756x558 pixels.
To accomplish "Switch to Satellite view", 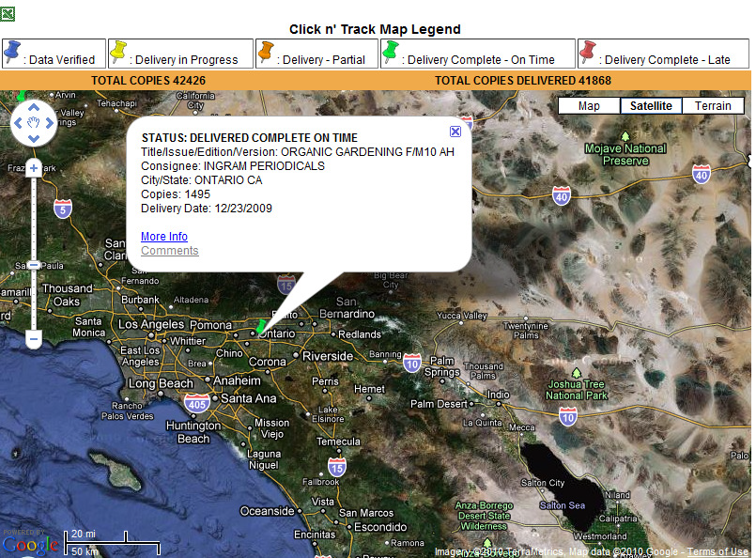I will click(x=651, y=105).
